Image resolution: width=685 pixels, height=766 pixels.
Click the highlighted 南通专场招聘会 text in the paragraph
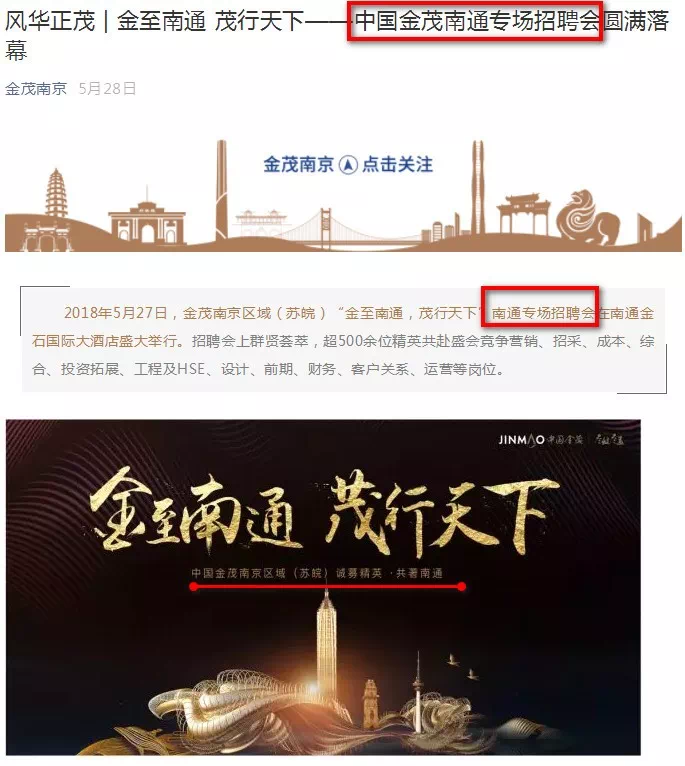point(543,313)
